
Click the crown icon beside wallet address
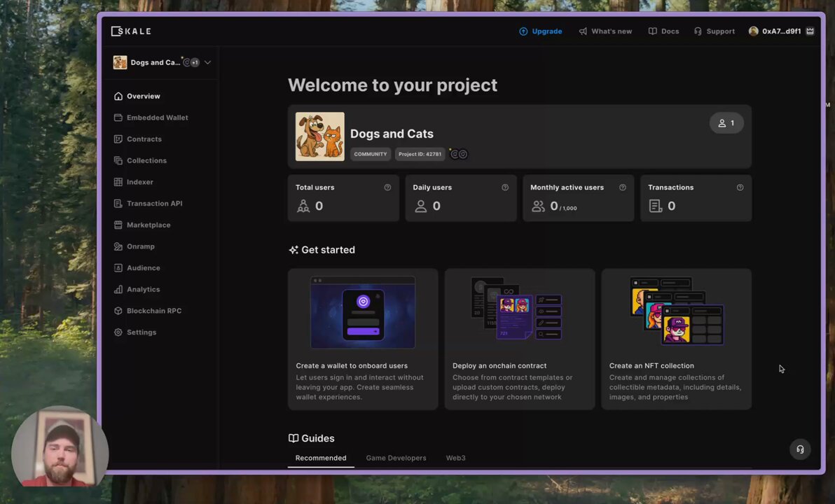pos(810,31)
